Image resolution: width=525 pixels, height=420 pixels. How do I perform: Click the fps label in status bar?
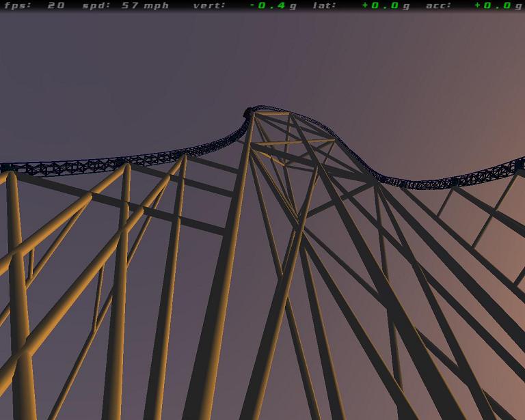(17, 5)
